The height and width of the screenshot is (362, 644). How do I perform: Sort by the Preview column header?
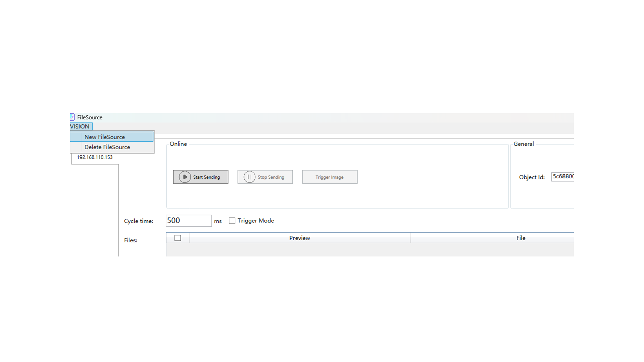[x=300, y=238]
